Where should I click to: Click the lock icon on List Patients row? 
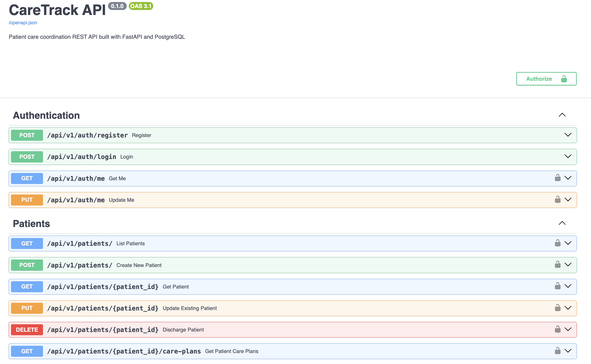click(557, 243)
